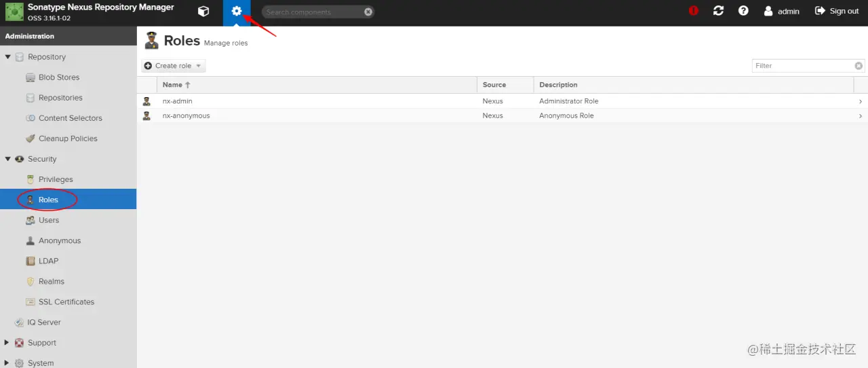Click the nx-admin role icon
The image size is (868, 368).
coord(146,101)
